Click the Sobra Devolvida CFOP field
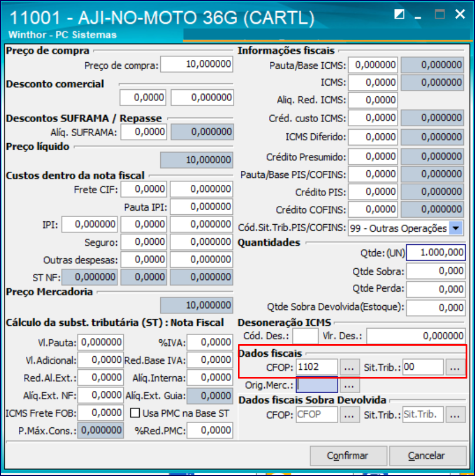 [x=317, y=415]
